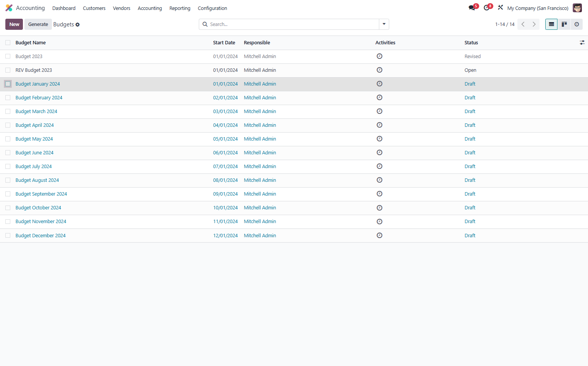Open the Vendors menu
588x366 pixels.
tap(122, 8)
